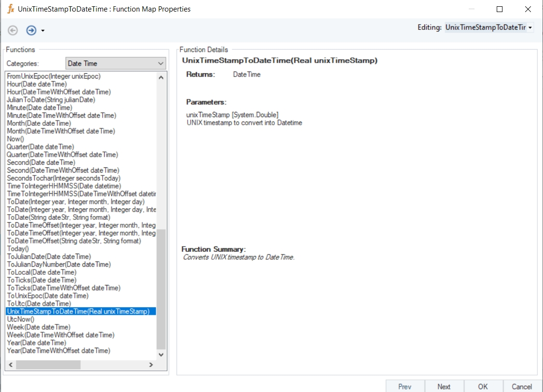The width and height of the screenshot is (543, 392).
Task: Open the forward history dropdown arrow
Action: click(43, 31)
